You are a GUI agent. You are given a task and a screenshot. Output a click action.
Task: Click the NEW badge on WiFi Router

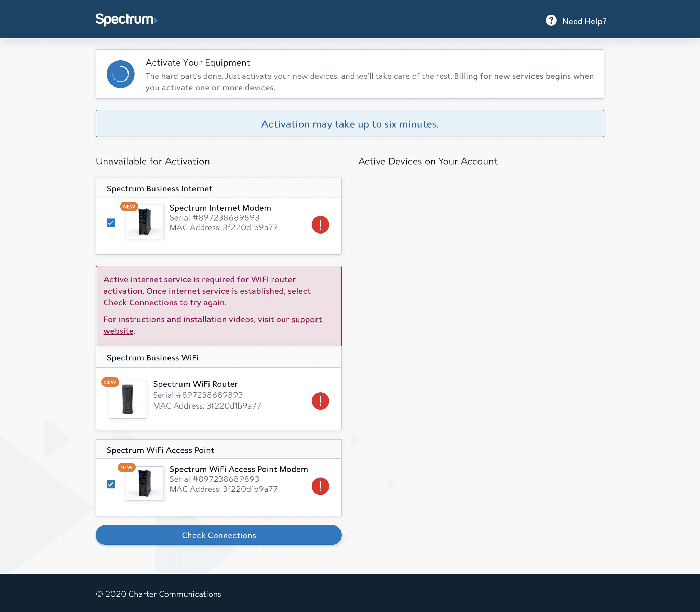click(x=110, y=382)
